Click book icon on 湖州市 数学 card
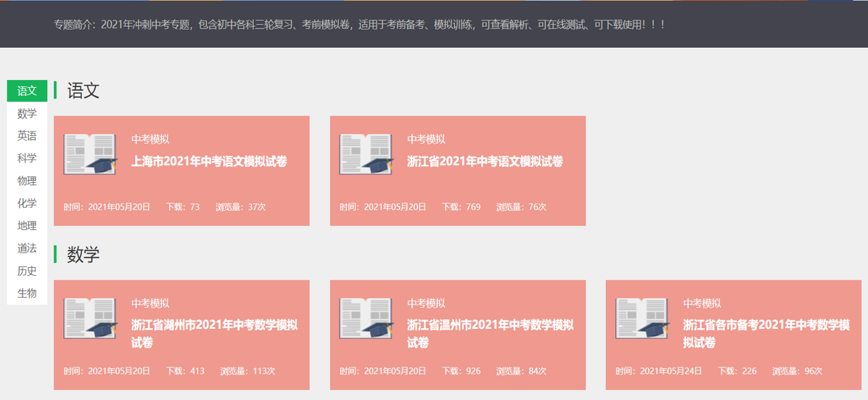Image resolution: width=868 pixels, height=400 pixels. 90,319
